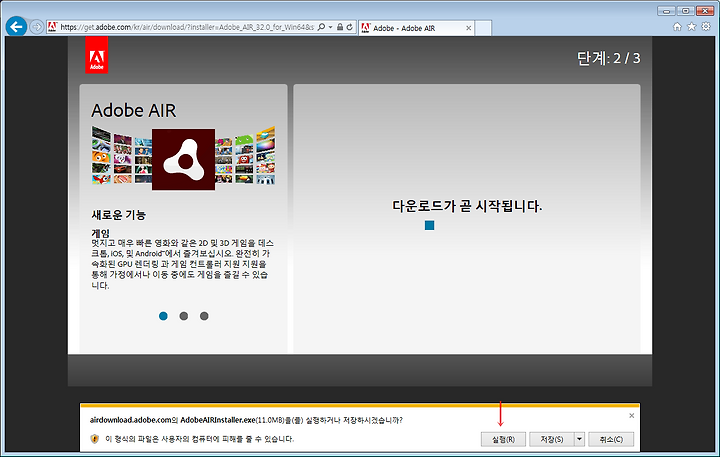Minimize the browser window
Image resolution: width=720 pixels, height=457 pixels.
pos(666,11)
